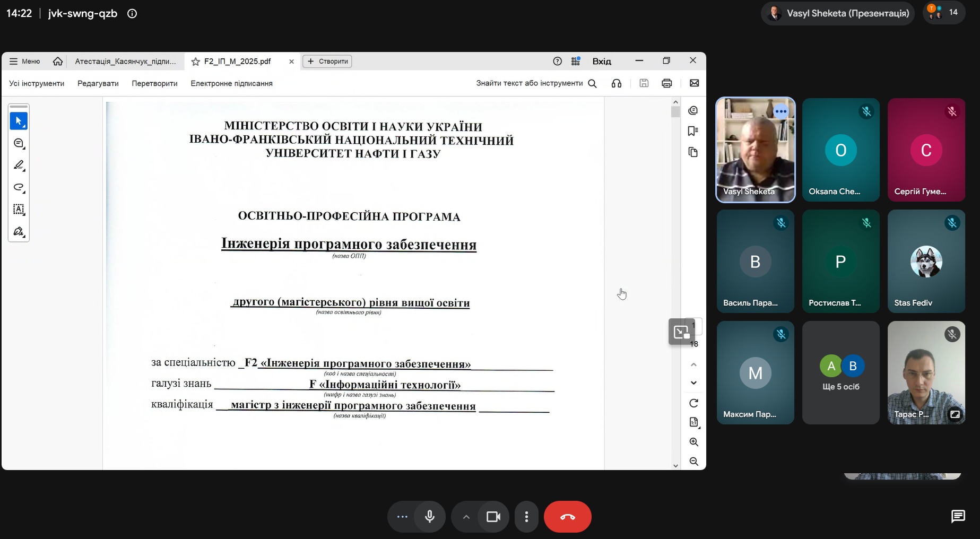The width and height of the screenshot is (980, 539).
Task: Open the bookmarks panel icon
Action: [x=693, y=131]
